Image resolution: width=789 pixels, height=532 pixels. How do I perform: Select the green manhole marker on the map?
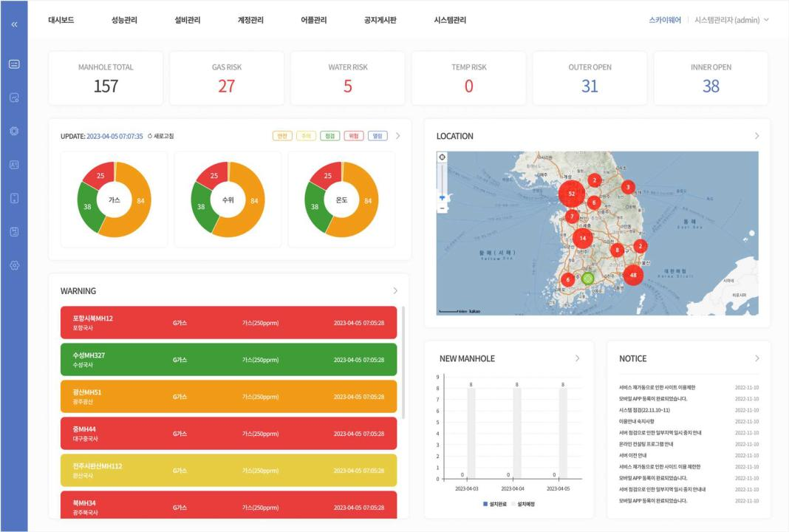coord(588,278)
